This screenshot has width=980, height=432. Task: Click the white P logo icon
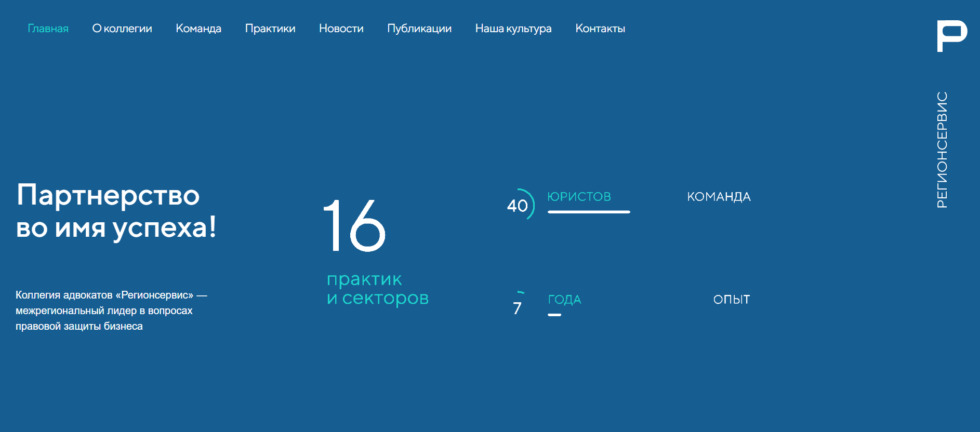coord(952,36)
